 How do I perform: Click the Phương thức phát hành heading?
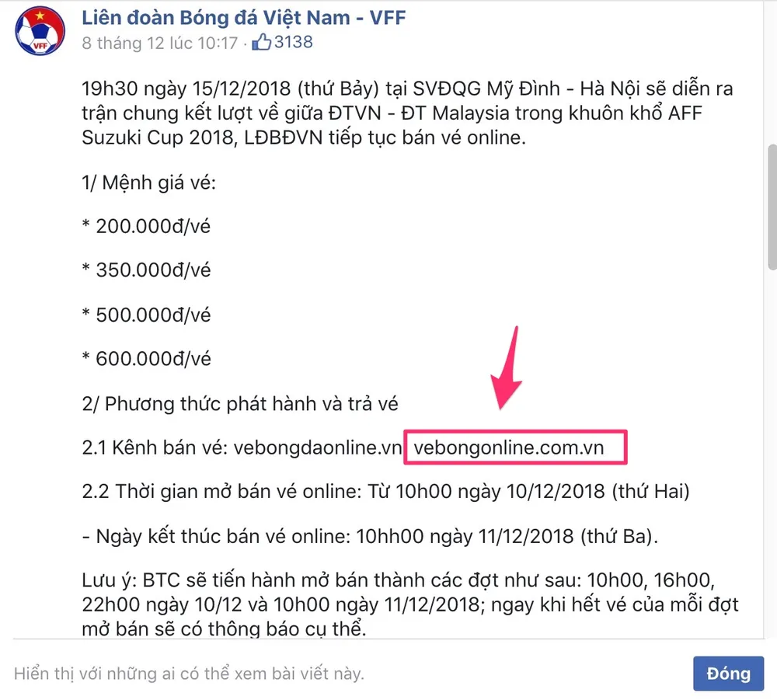point(240,404)
